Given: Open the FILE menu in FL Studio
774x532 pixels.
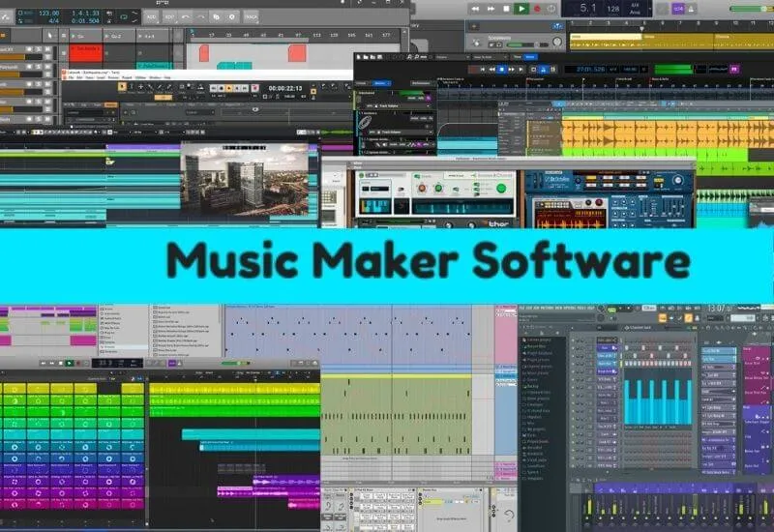Looking at the screenshot, I should [x=522, y=308].
